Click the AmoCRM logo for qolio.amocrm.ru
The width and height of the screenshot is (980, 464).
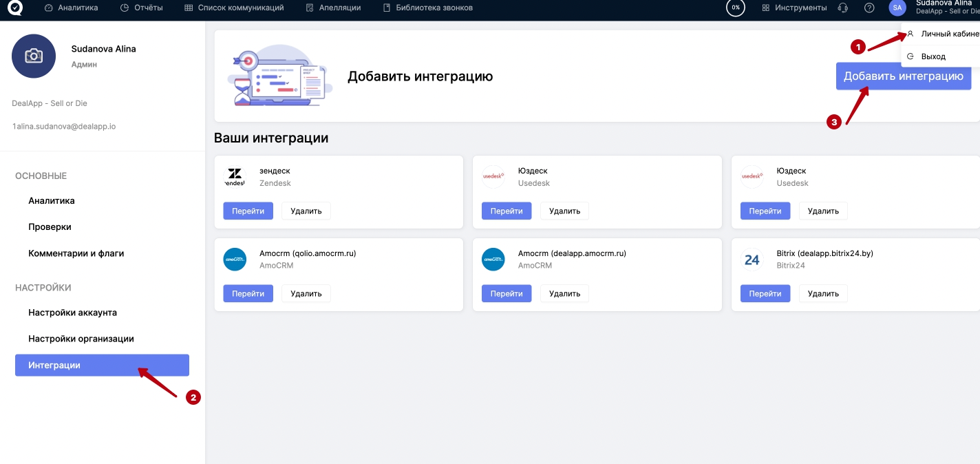[x=235, y=260]
